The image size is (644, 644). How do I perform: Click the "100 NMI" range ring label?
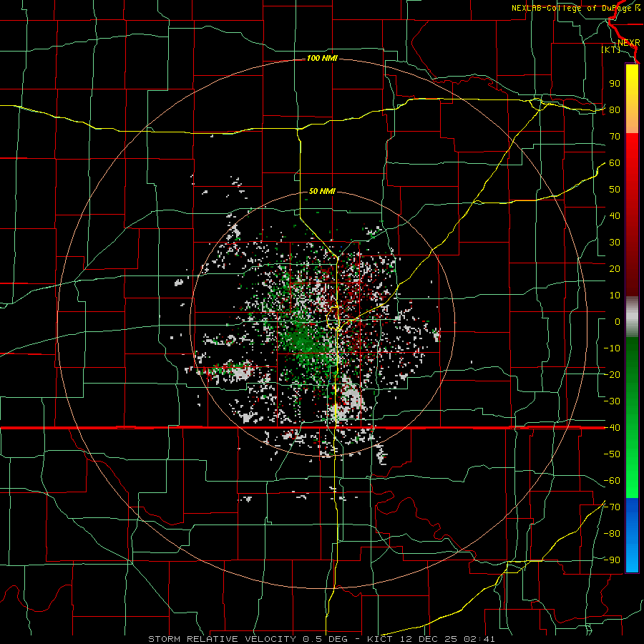pyautogui.click(x=322, y=59)
